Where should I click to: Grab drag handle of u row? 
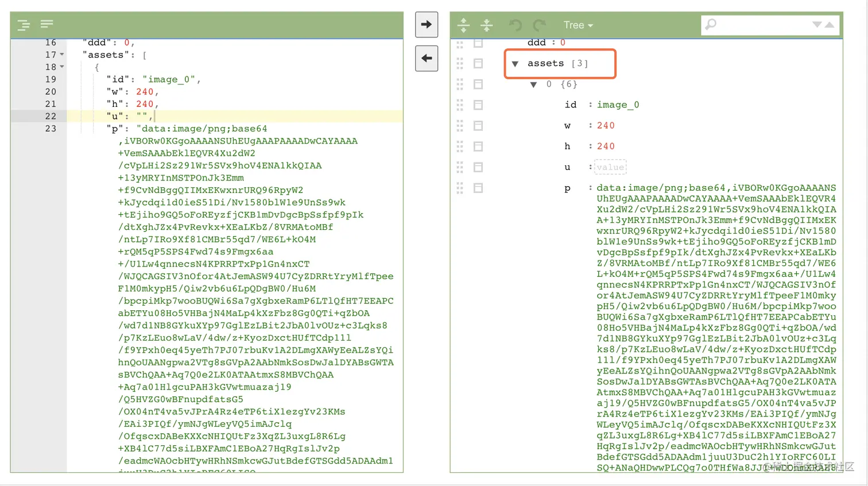460,167
